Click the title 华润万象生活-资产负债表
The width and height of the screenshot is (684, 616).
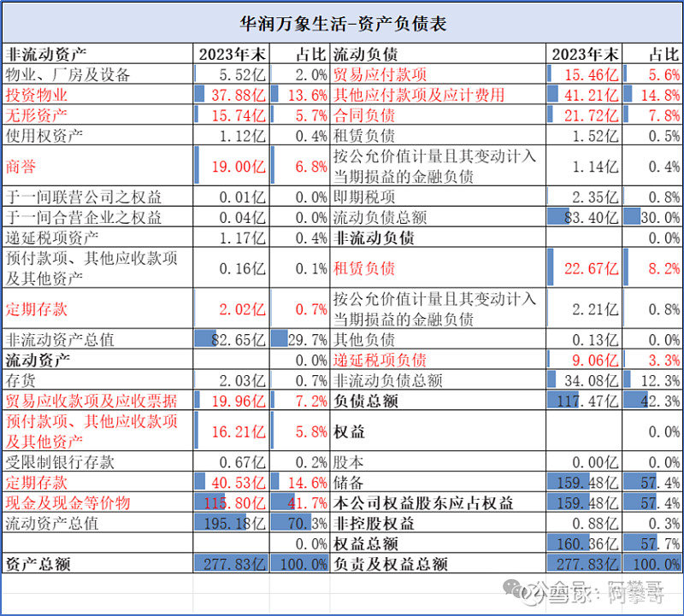343,24
